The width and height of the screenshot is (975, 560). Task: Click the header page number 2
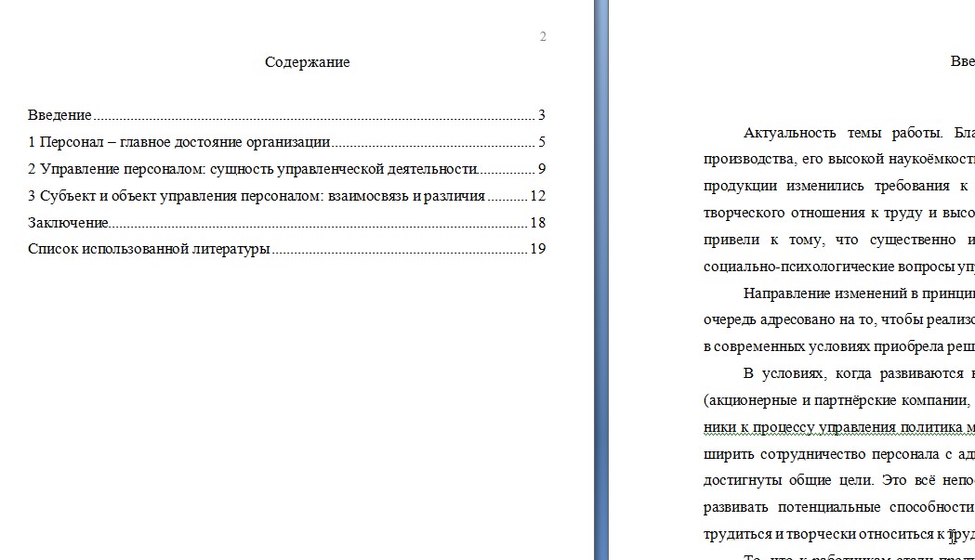[543, 36]
